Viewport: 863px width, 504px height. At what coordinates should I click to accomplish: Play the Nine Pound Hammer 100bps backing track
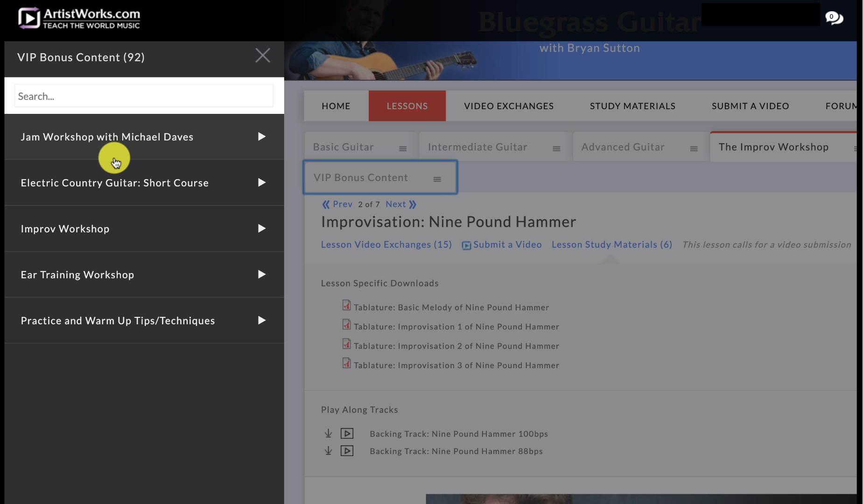click(x=347, y=434)
